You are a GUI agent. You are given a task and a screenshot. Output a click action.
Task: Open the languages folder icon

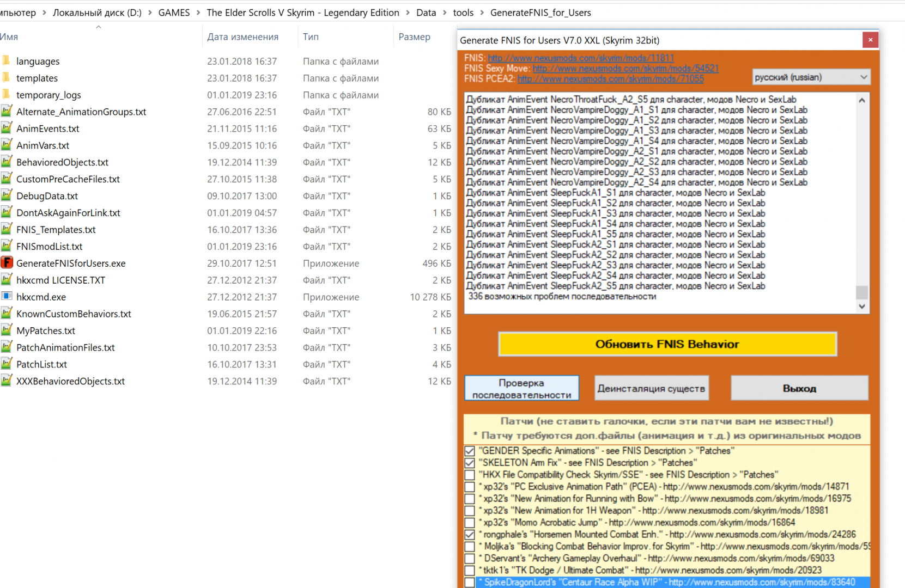pos(7,61)
